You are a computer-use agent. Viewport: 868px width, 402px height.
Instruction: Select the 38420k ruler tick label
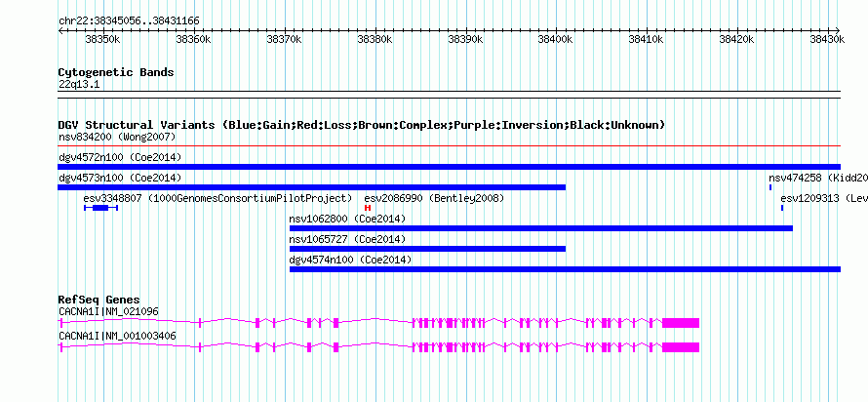point(736,39)
